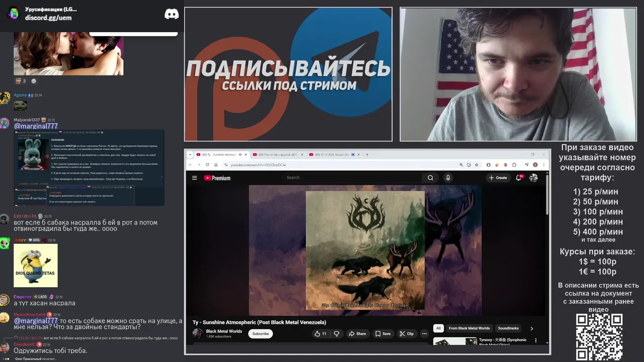Click the album art video player
The image size is (644, 362).
coord(365,250)
